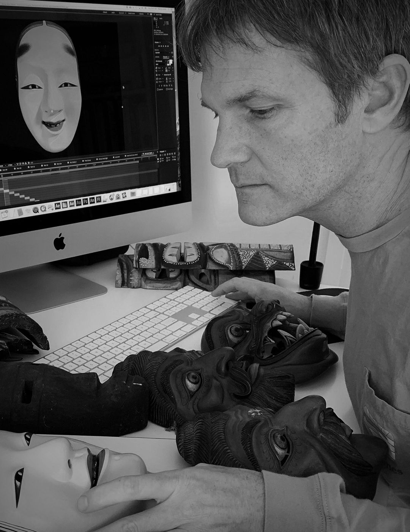This screenshot has width=410, height=532.
Task: Launch Adobe Audition from the dock
Action: pyautogui.click(x=79, y=202)
